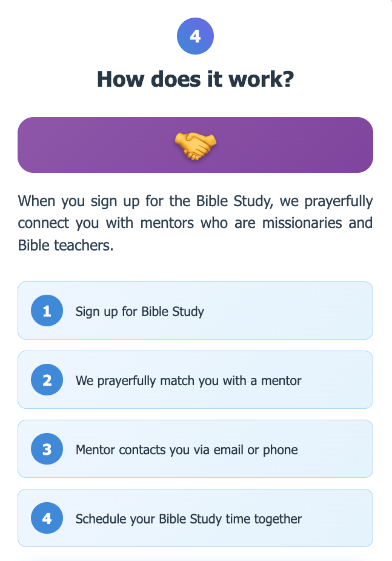The height and width of the screenshot is (561, 392).
Task: Select "Mentor contacts you via email or phone"
Action: coord(196,449)
